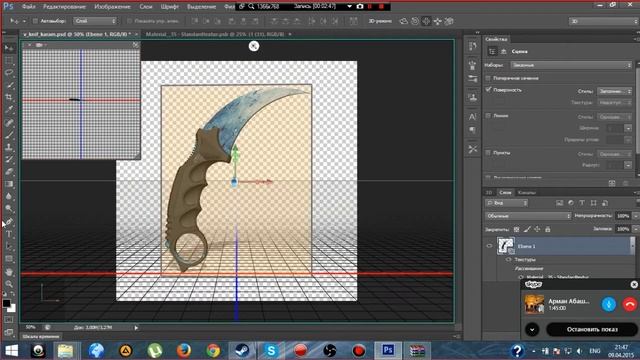The image size is (640, 360).
Task: Select the Lasso tool
Action: pos(9,73)
